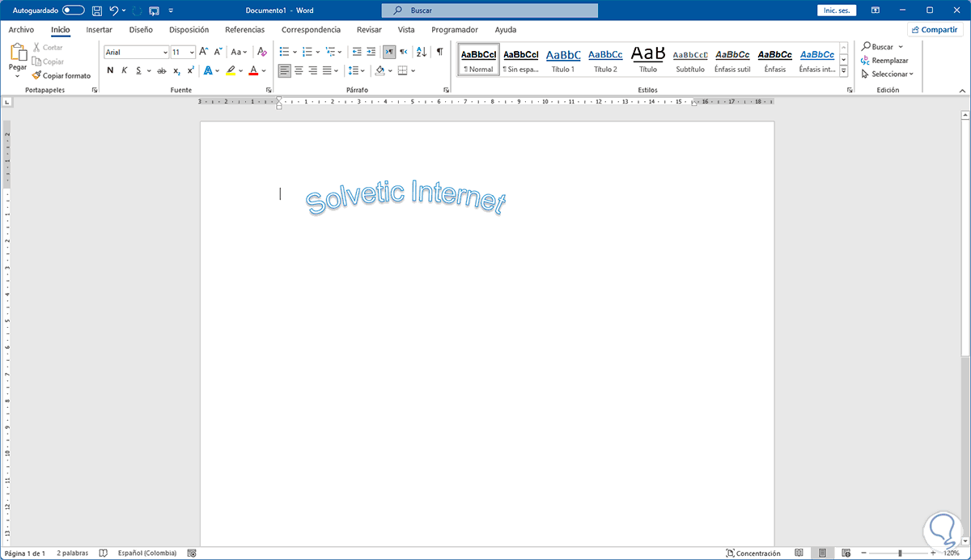Toggle superscript x² formatting
This screenshot has height=560, width=971.
tap(190, 70)
